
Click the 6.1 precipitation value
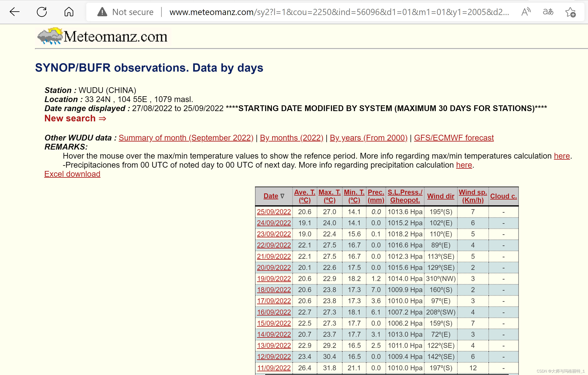point(376,312)
